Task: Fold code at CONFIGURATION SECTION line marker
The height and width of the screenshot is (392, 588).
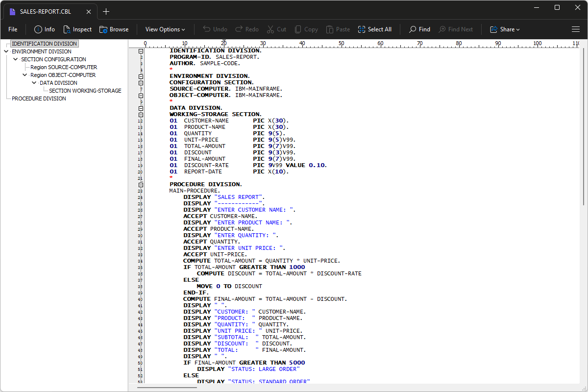Action: [141, 82]
